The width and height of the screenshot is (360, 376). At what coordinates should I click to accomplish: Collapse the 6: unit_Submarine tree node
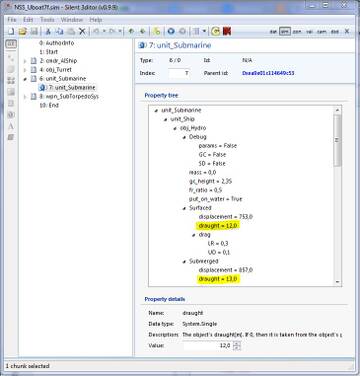click(25, 79)
